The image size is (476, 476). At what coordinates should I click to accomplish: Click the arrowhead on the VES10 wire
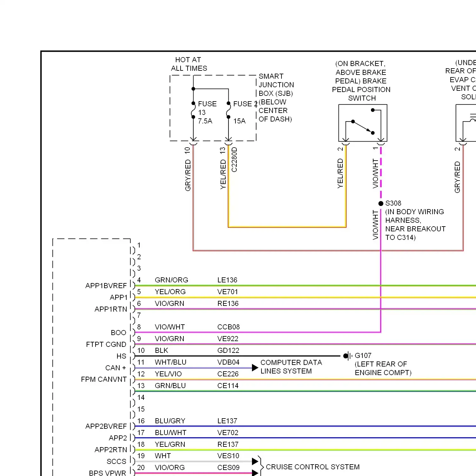pyautogui.click(x=255, y=461)
